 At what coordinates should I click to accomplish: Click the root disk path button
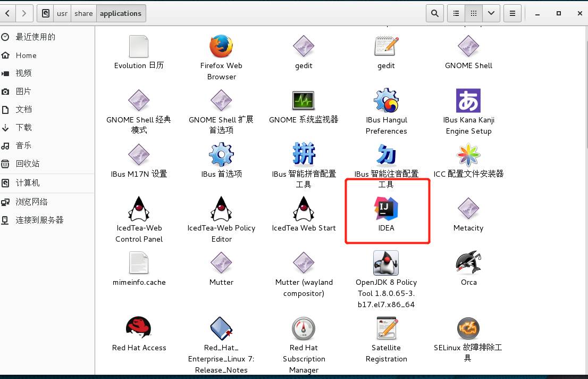click(x=45, y=13)
